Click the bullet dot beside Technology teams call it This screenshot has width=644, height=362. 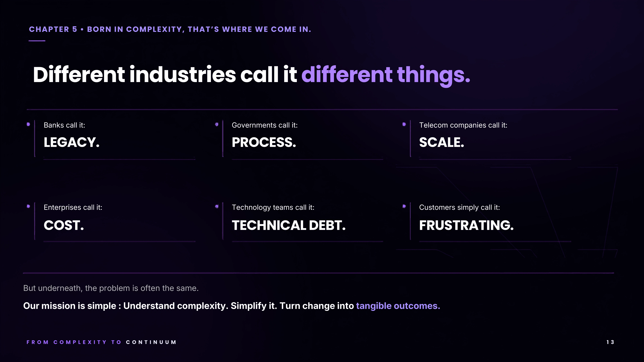pos(217,206)
